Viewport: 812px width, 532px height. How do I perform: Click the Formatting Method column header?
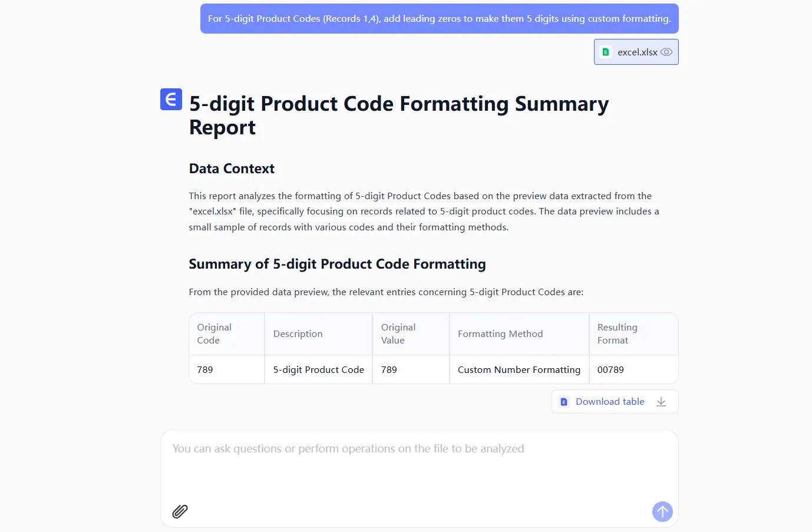[500, 333]
